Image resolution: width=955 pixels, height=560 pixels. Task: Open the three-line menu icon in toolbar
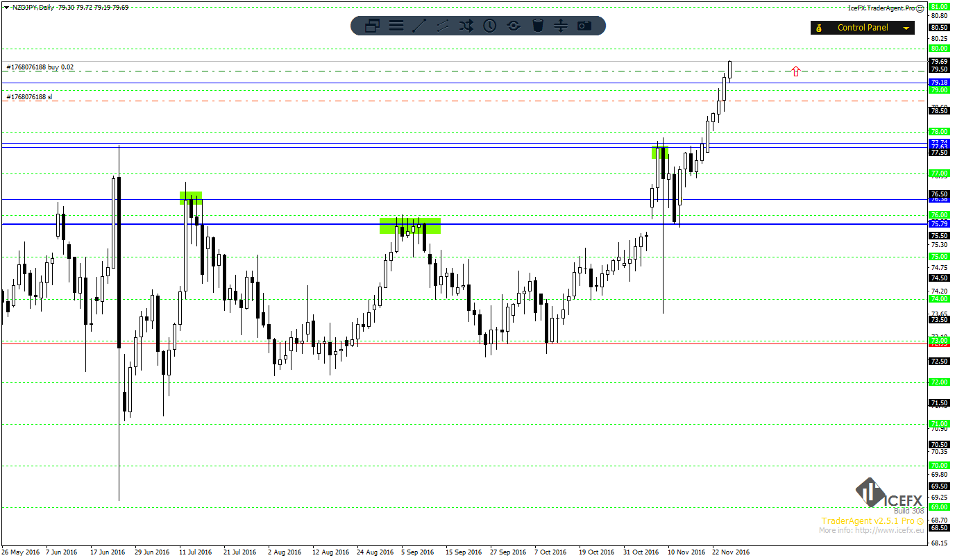tap(396, 26)
